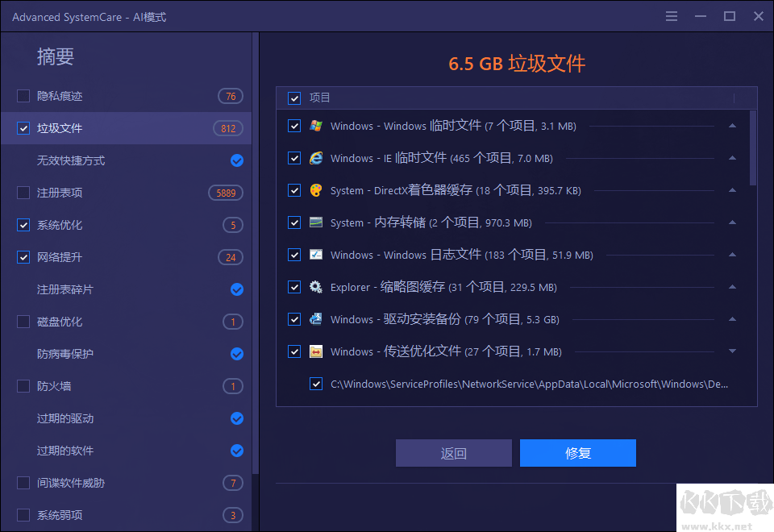Click the blue check next to 注册表碎片
Screen dimensions: 774x532
237,289
